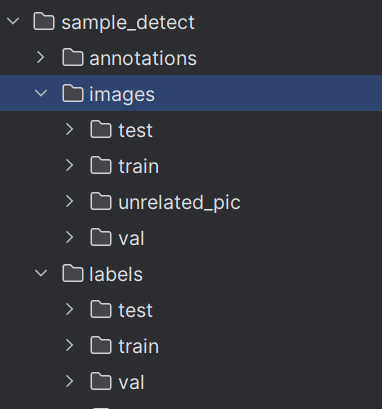Click folder icon of train under labels
This screenshot has height=409, width=382.
pyautogui.click(x=101, y=346)
